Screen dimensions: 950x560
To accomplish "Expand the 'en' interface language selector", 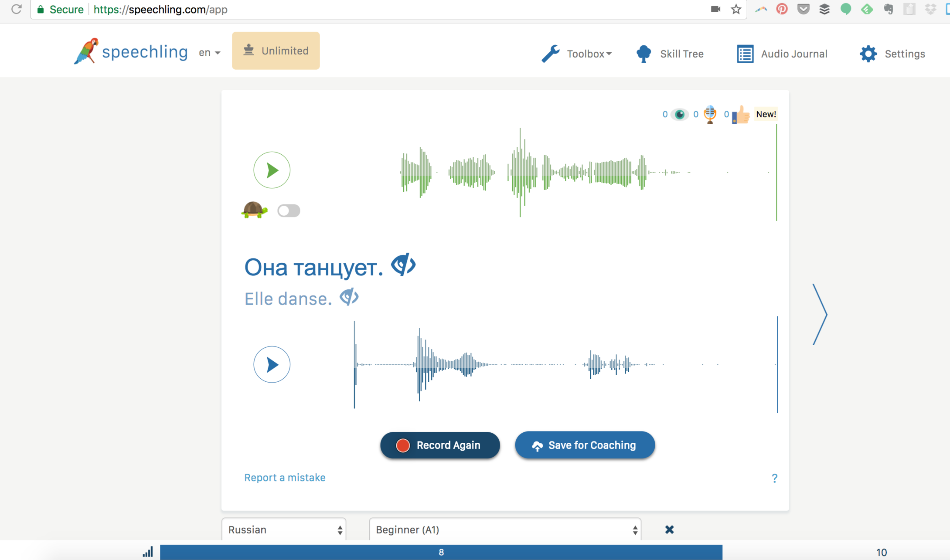I will (209, 52).
